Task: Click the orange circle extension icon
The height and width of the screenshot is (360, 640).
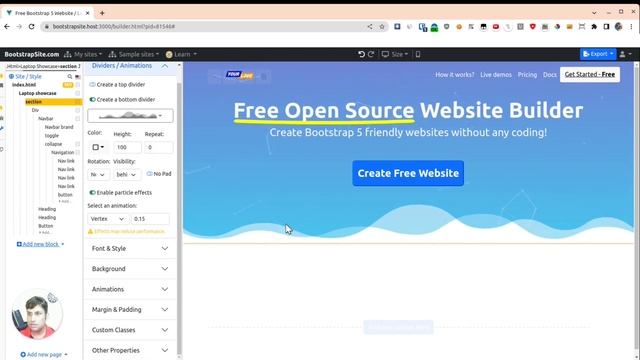Action: pyautogui.click(x=459, y=27)
